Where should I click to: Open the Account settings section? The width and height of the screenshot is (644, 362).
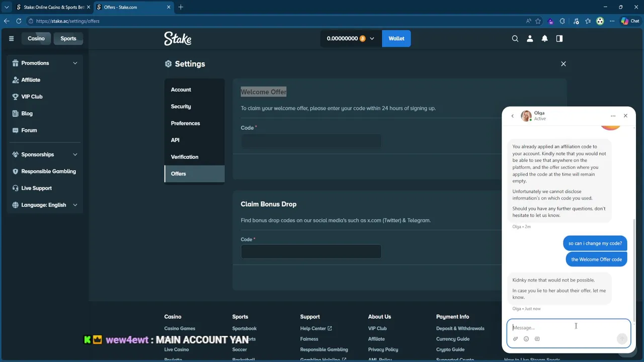(x=194, y=89)
